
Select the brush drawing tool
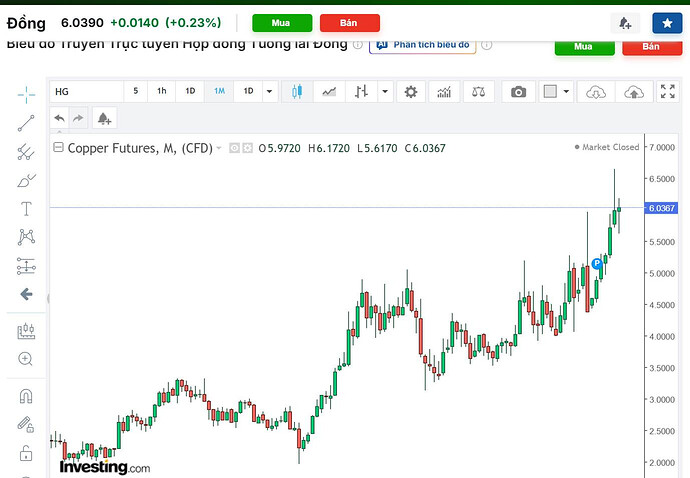coord(26,180)
